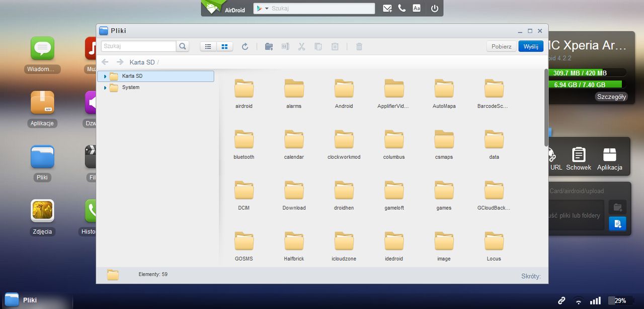Switch to list view in Pliki
The width and height of the screenshot is (644, 309).
click(208, 46)
